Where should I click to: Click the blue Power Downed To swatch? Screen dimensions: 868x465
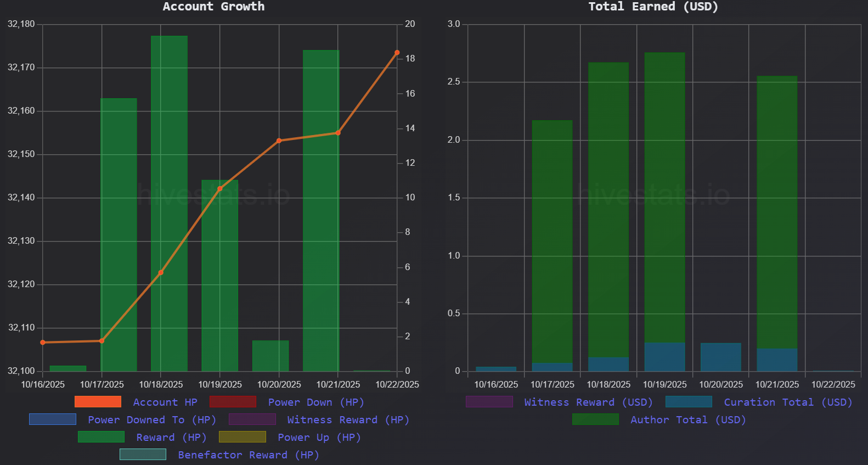[x=53, y=419]
